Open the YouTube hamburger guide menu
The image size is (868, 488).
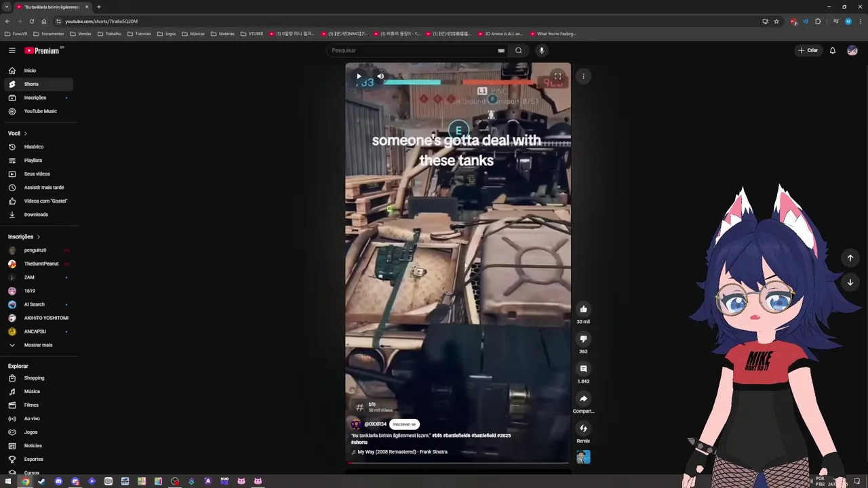coord(12,50)
